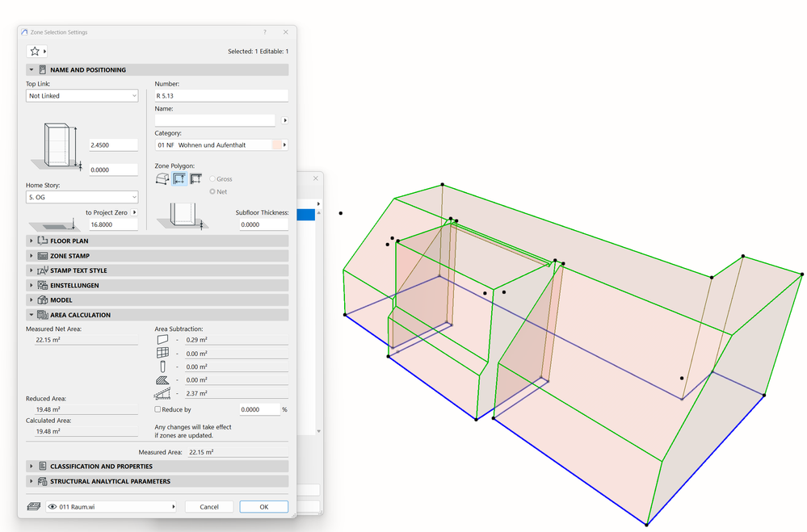Select the inner edge zone polygon icon
The image size is (807, 532).
(x=179, y=179)
